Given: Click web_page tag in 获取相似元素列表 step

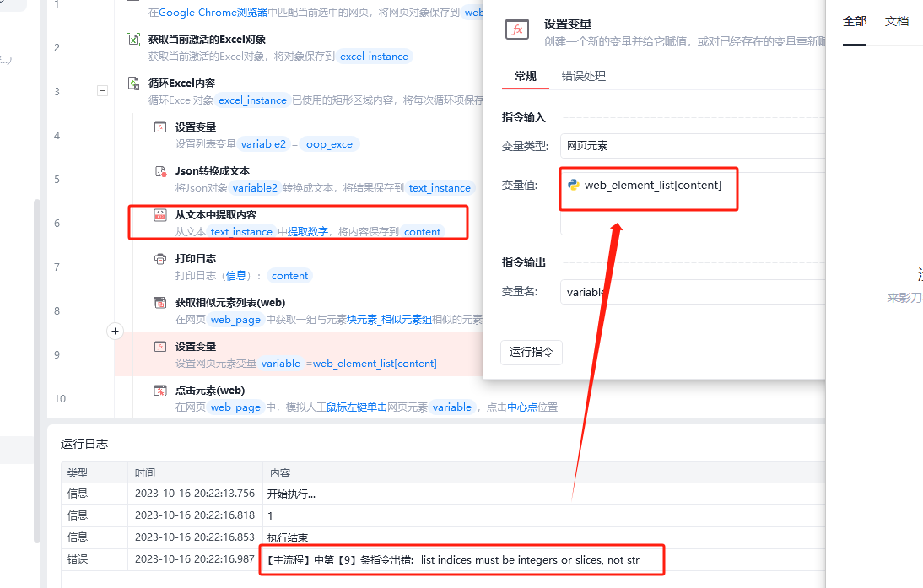Looking at the screenshot, I should point(235,320).
